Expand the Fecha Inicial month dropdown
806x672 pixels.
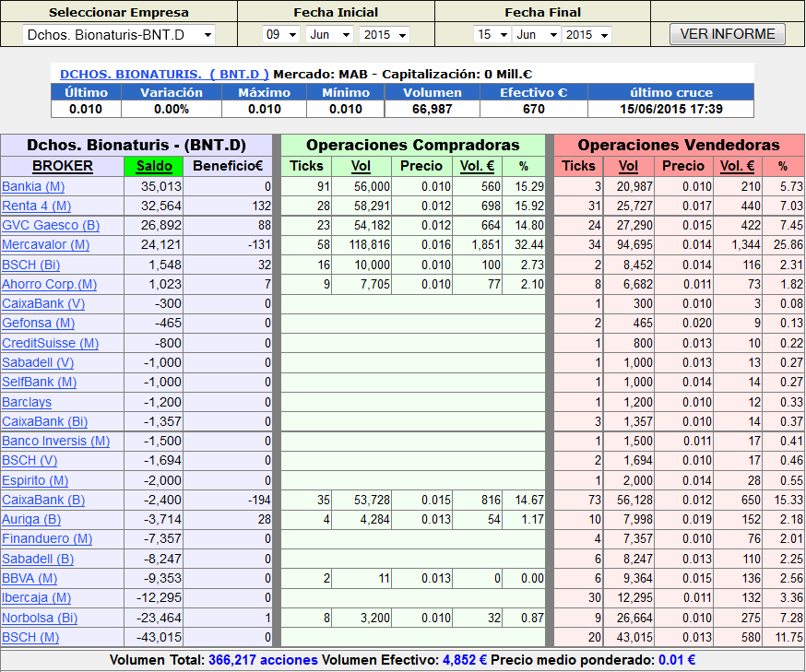click(330, 35)
